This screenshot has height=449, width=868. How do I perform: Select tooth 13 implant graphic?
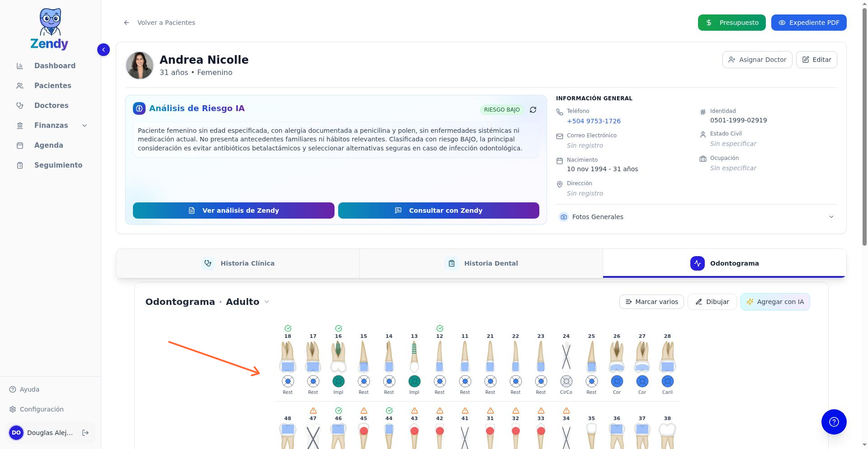pos(414,357)
